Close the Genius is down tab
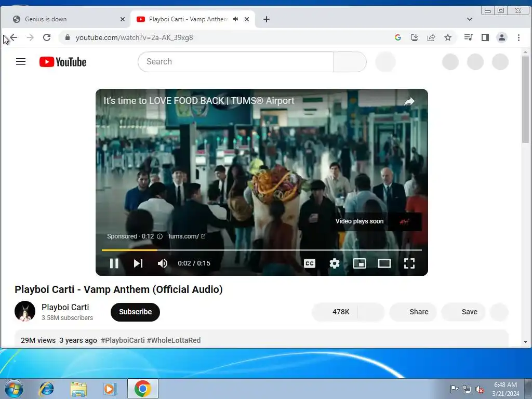Screen dimensions: 532x399 [x=123, y=19]
